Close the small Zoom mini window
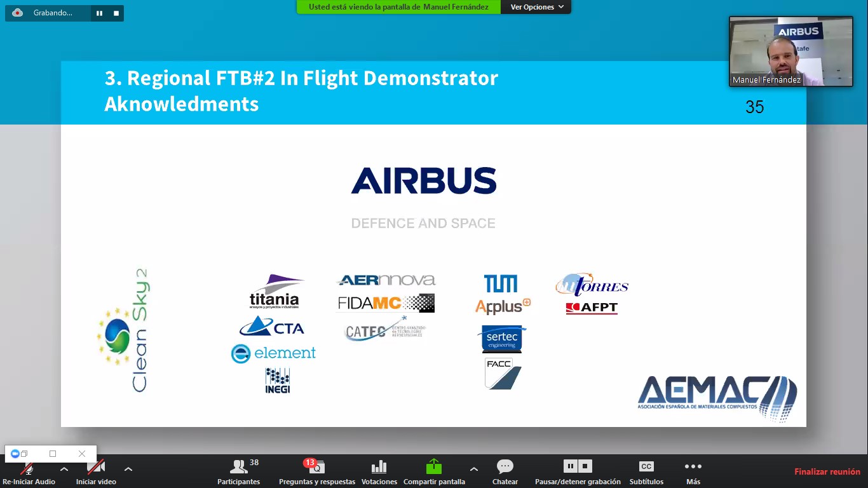 tap(82, 454)
